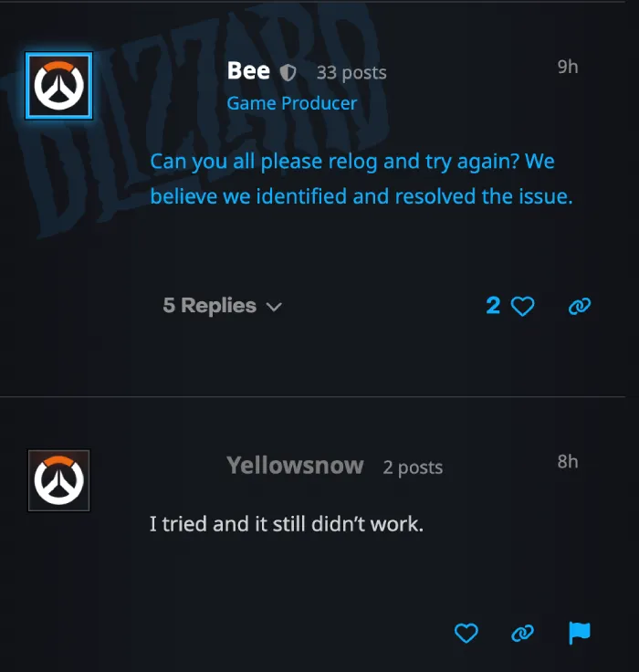Image resolution: width=639 pixels, height=672 pixels.
Task: Copy link to Bee's post
Action: (580, 307)
